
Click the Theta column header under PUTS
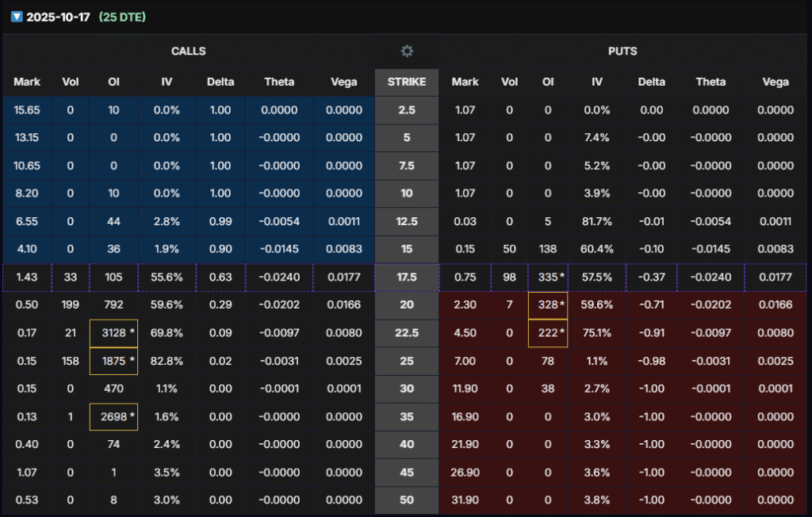coord(710,82)
